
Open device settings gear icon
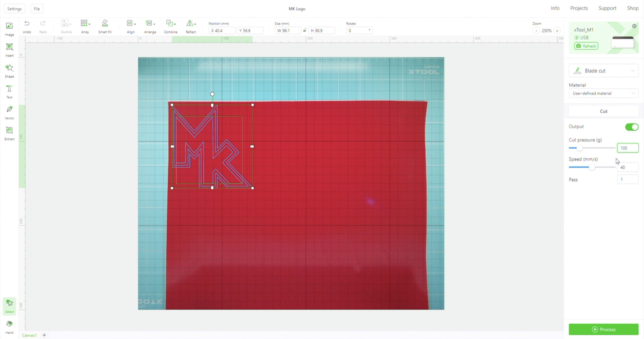pos(634,26)
